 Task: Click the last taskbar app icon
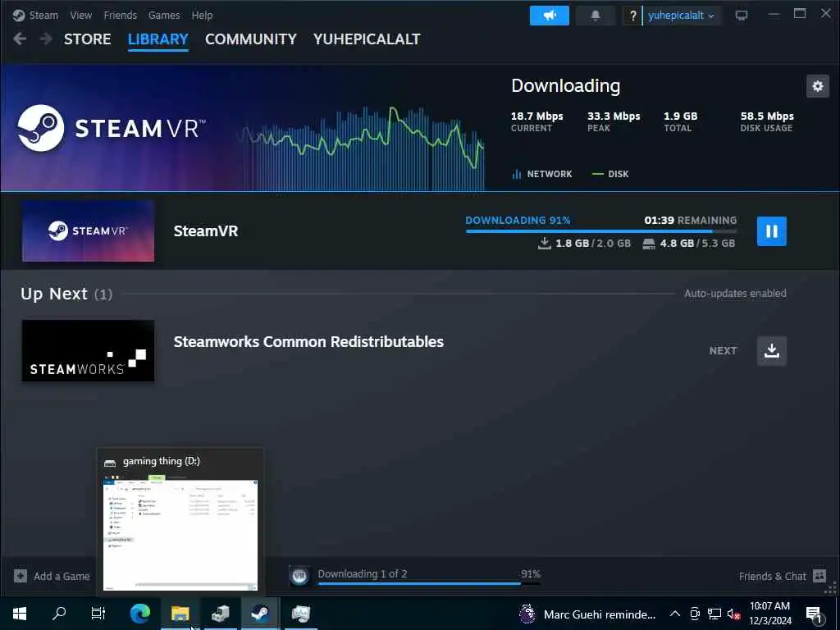[x=300, y=614]
